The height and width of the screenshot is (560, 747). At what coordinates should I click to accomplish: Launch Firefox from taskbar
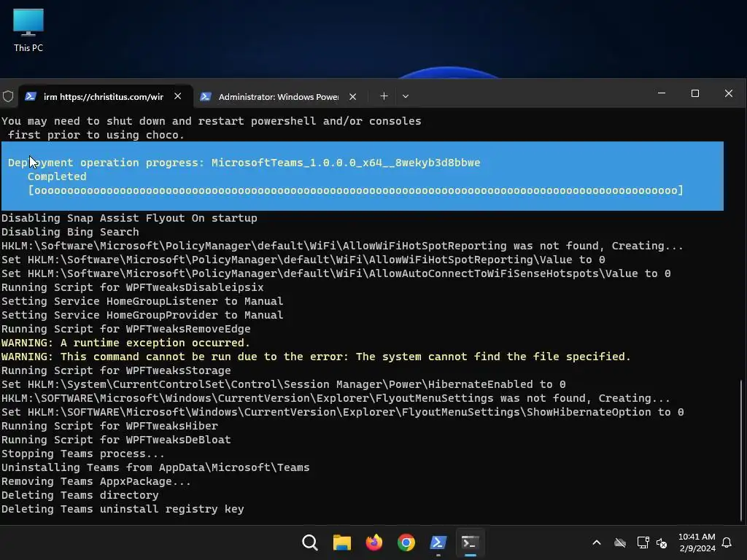pos(374,542)
